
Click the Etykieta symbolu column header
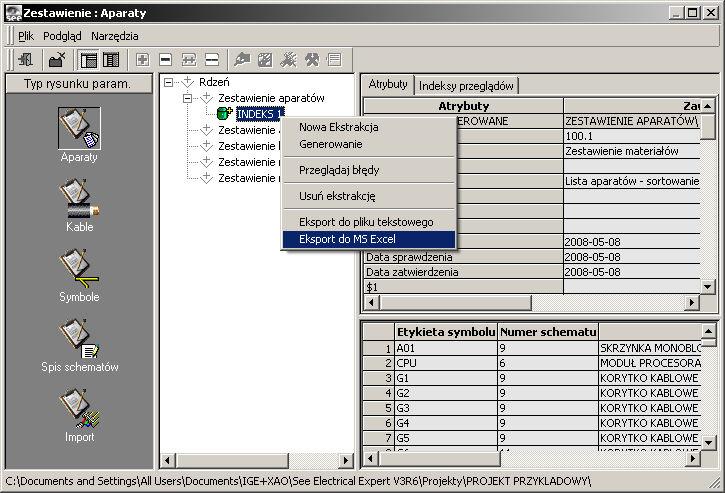(x=446, y=332)
